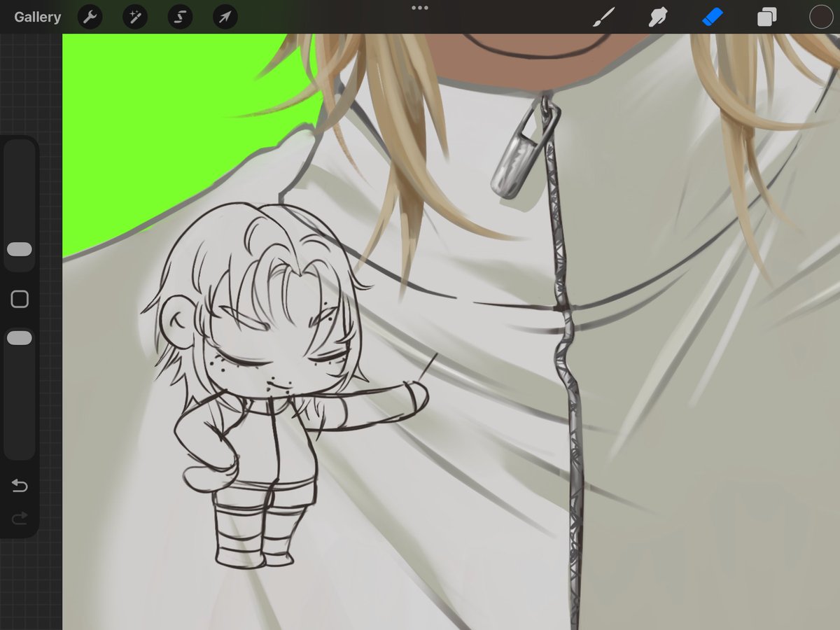This screenshot has width=840, height=630.
Task: Select the Smudge tool
Action: (x=657, y=17)
